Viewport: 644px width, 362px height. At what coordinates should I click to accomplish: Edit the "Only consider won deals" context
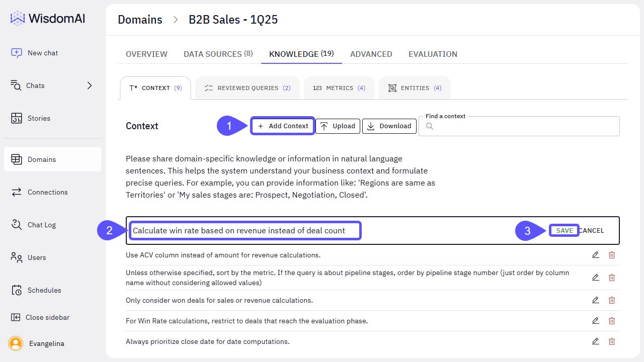pos(596,300)
